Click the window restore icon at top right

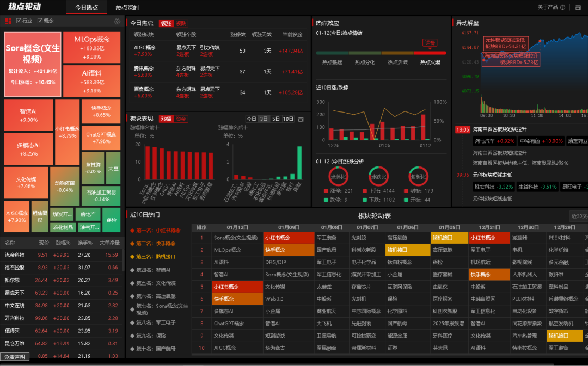(x=578, y=8)
